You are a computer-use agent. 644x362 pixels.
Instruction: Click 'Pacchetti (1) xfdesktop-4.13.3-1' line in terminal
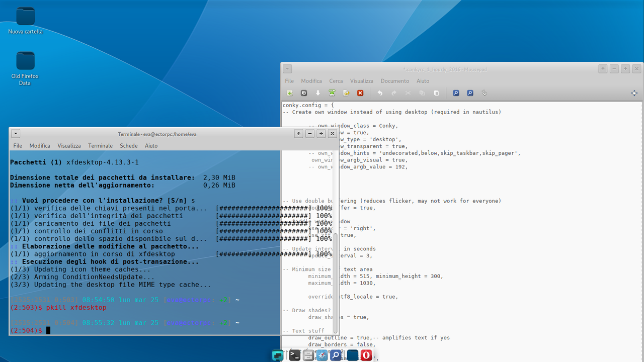74,162
